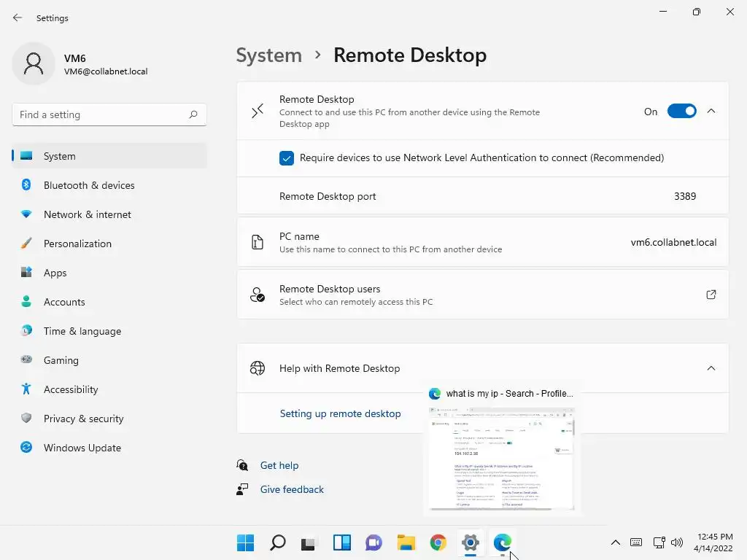
Task: Show hidden system tray icons
Action: [x=616, y=542]
